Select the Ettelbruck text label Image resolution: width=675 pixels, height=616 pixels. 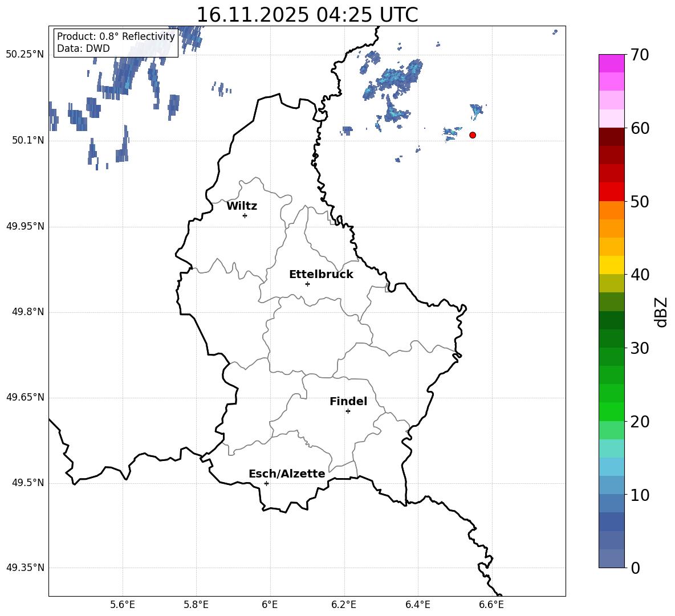(x=321, y=275)
